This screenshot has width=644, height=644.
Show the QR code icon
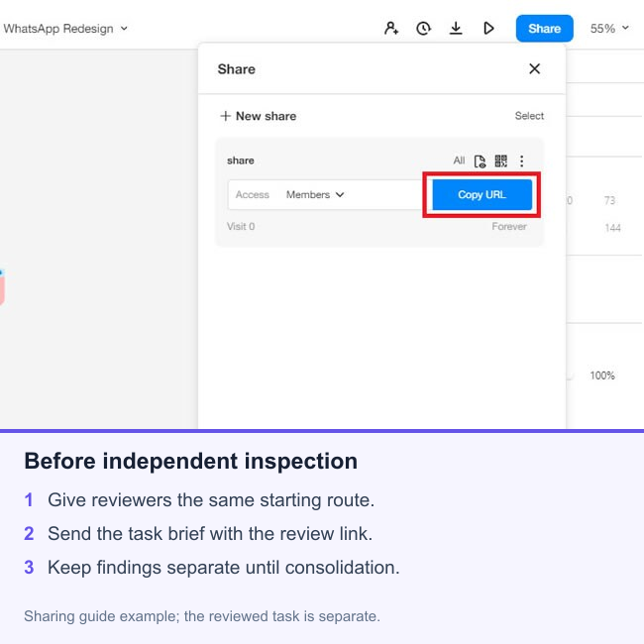[500, 161]
